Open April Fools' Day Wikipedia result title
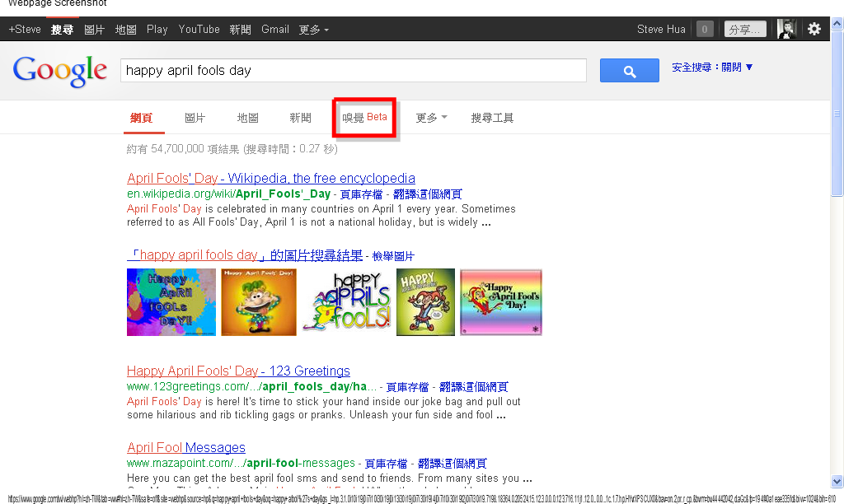Viewport: 844px width, 504px height. [270, 178]
